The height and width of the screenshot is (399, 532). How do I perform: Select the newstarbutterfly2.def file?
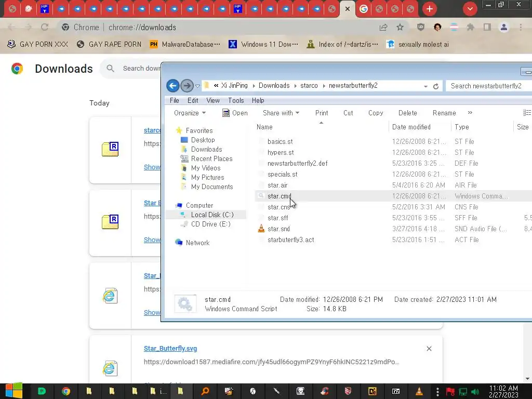(297, 163)
